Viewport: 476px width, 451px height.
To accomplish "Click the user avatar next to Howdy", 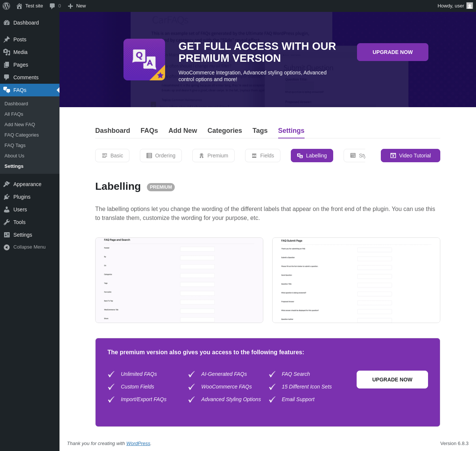I will click(x=470, y=6).
